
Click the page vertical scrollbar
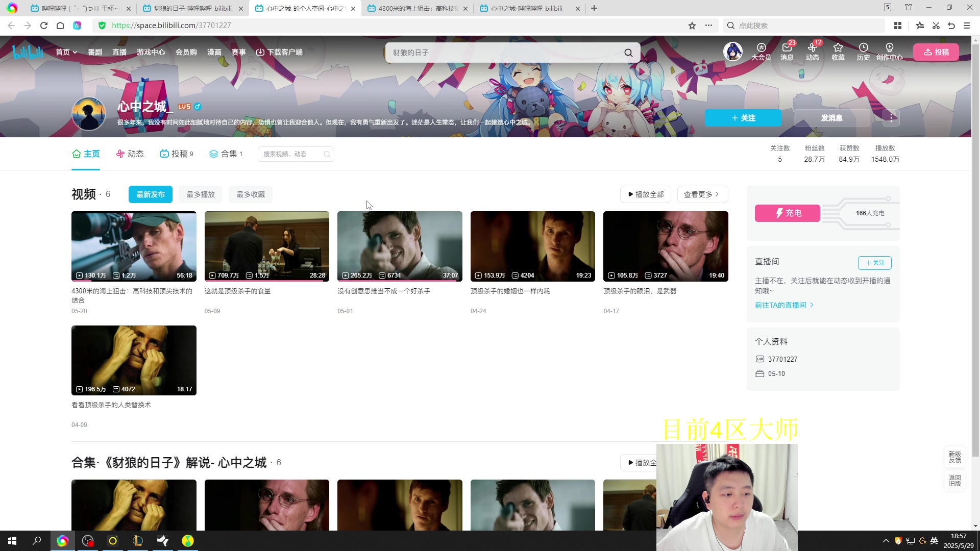click(975, 250)
